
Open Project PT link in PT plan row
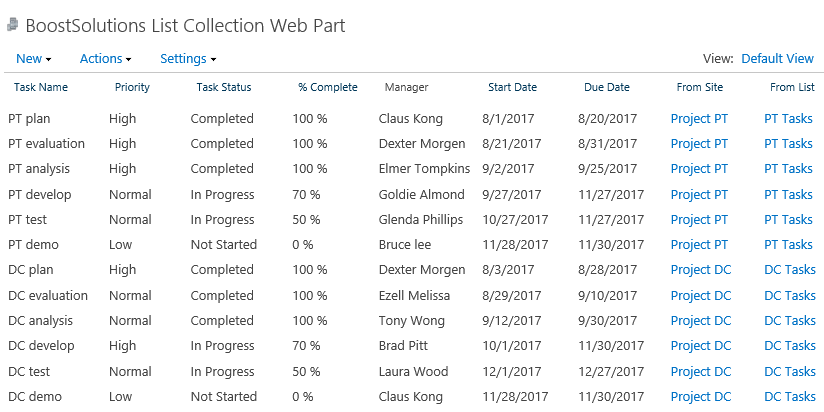tap(699, 119)
